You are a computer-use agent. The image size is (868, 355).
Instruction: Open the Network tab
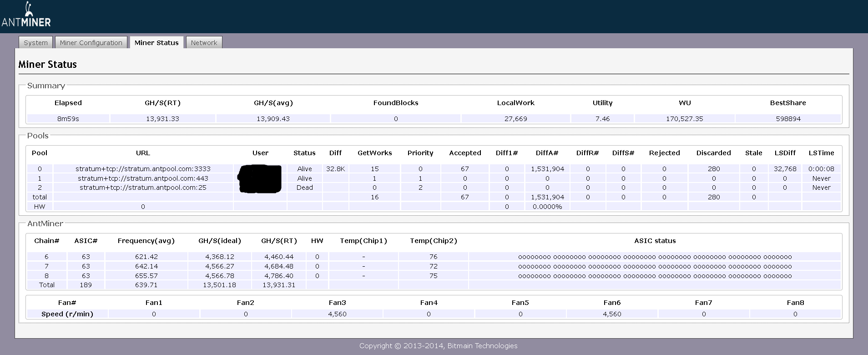(204, 42)
